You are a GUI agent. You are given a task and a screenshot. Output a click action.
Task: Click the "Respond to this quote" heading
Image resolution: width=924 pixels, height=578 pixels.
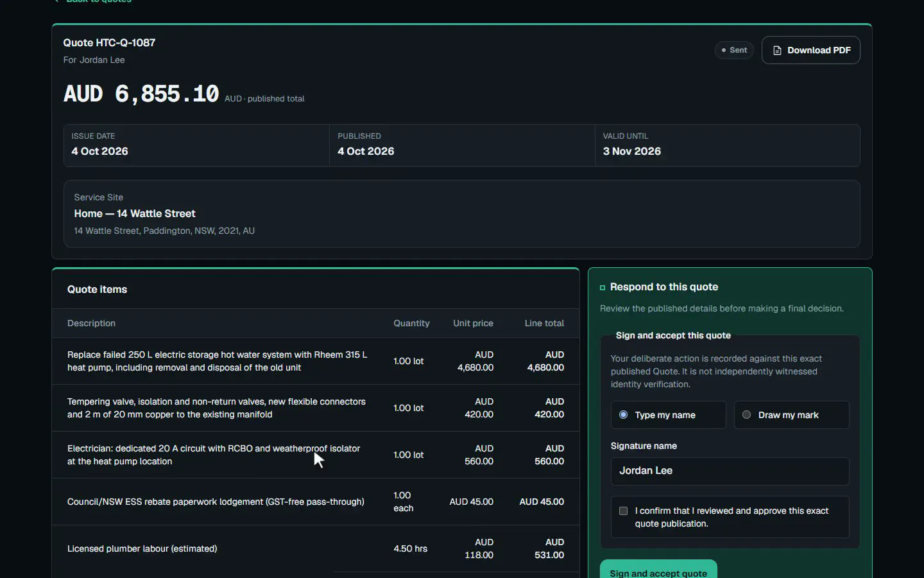(x=664, y=287)
